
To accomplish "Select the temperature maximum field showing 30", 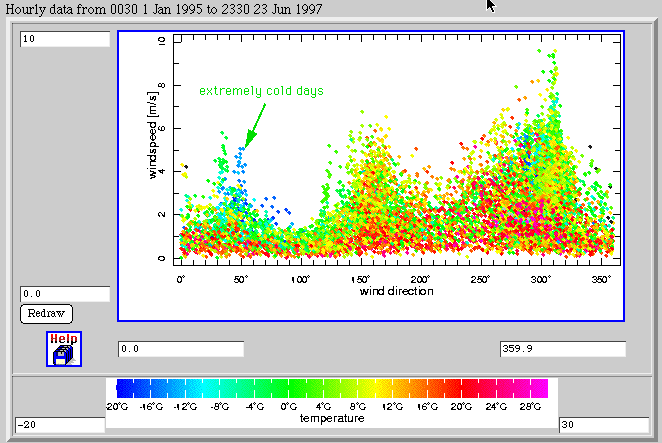I will click(603, 425).
